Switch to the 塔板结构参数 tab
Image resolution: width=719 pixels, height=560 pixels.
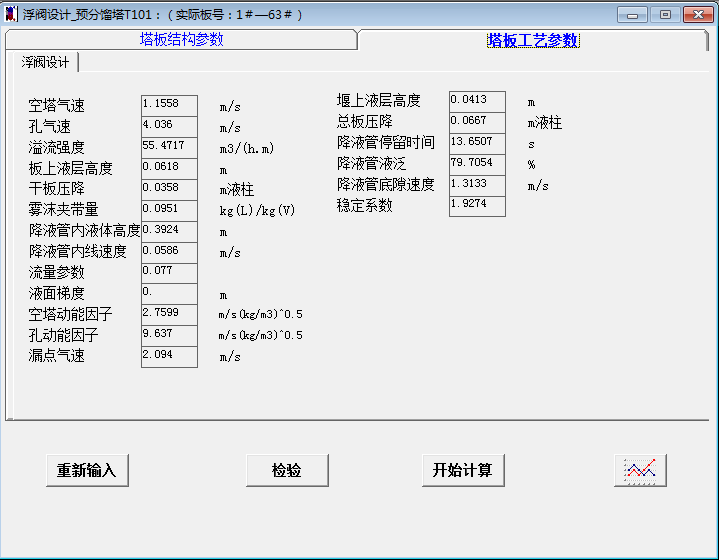(181, 39)
